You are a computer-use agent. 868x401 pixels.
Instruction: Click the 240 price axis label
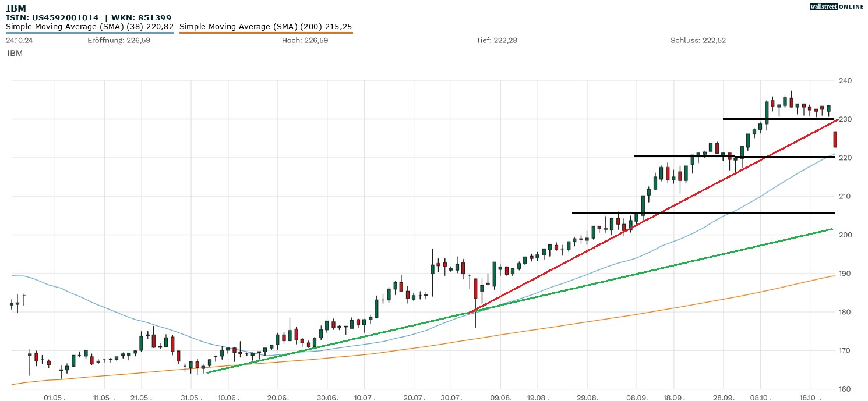click(845, 80)
